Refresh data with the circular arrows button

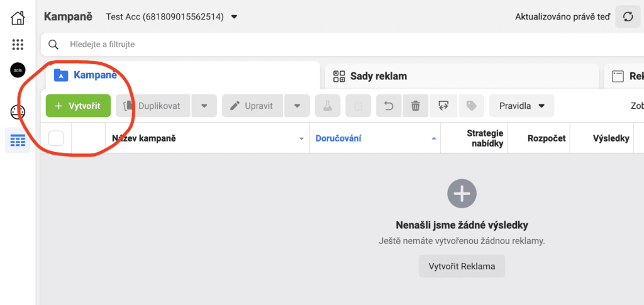pos(628,17)
